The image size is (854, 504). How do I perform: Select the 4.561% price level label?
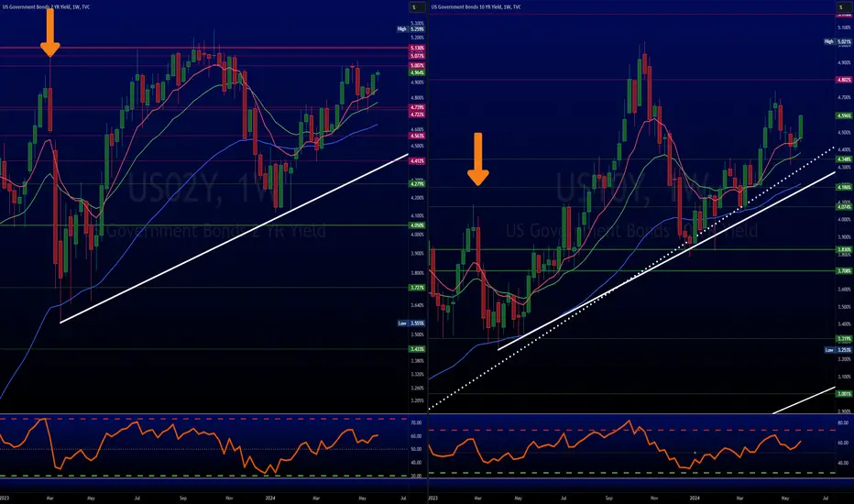tap(417, 136)
